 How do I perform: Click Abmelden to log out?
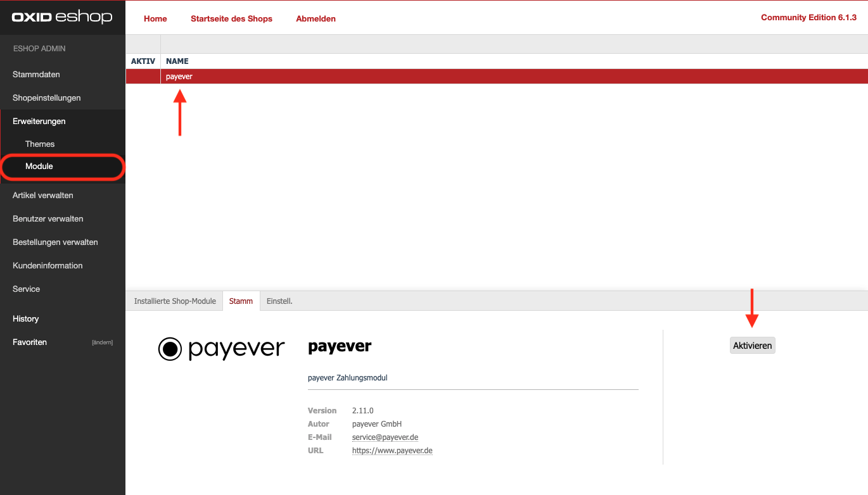316,18
